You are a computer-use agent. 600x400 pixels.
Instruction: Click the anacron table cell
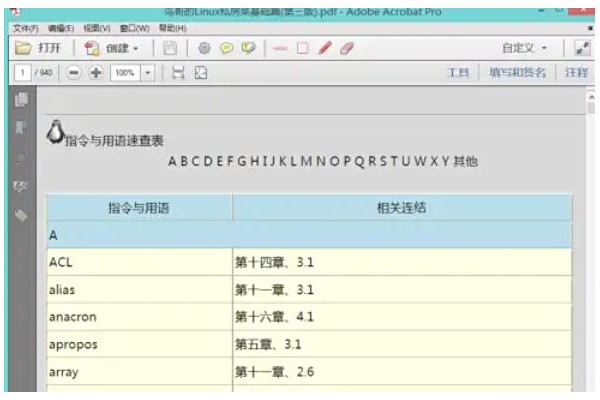click(140, 317)
